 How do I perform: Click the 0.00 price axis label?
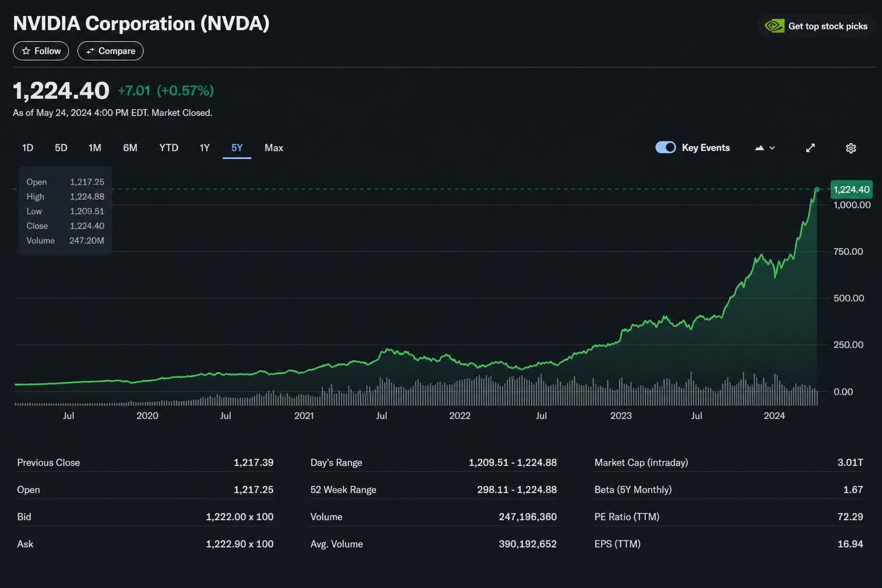click(x=843, y=392)
